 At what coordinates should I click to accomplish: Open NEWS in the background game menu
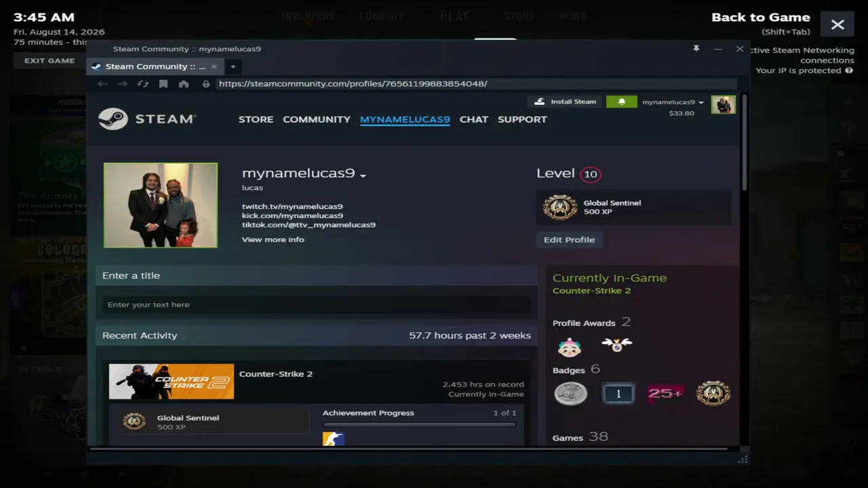[574, 16]
